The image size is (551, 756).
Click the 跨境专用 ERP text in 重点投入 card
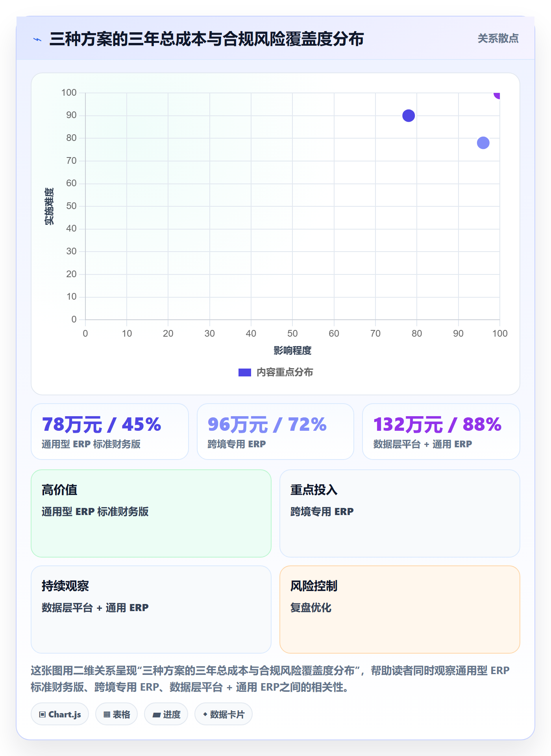[x=322, y=511]
